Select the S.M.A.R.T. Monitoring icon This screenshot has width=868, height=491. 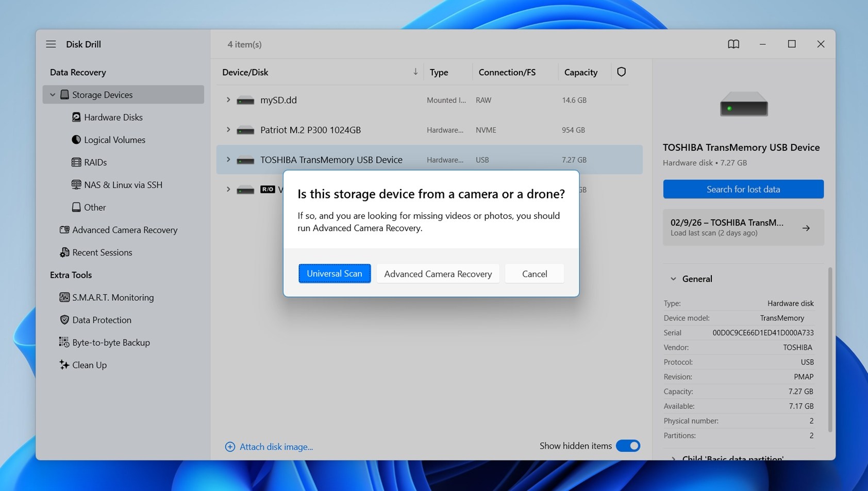pyautogui.click(x=64, y=297)
